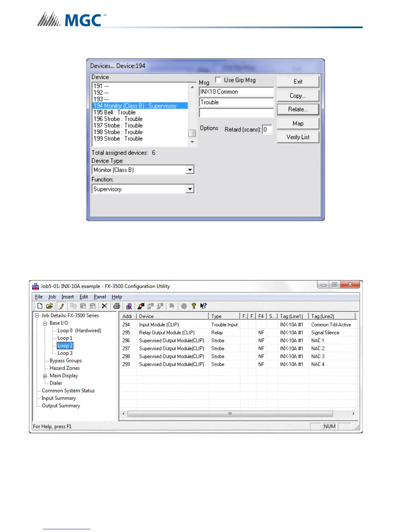
Task: Select Hazard Zones tree item
Action: [x=64, y=368]
